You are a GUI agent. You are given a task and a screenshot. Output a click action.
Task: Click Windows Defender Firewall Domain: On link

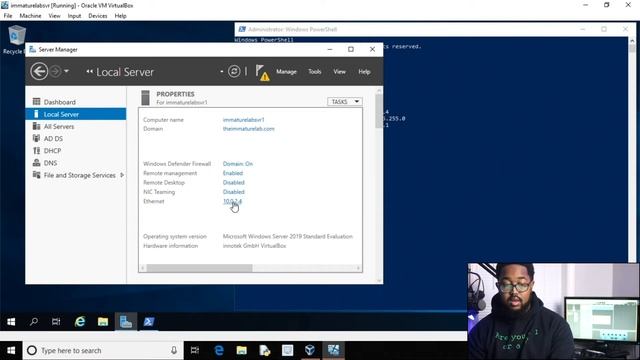click(x=238, y=164)
